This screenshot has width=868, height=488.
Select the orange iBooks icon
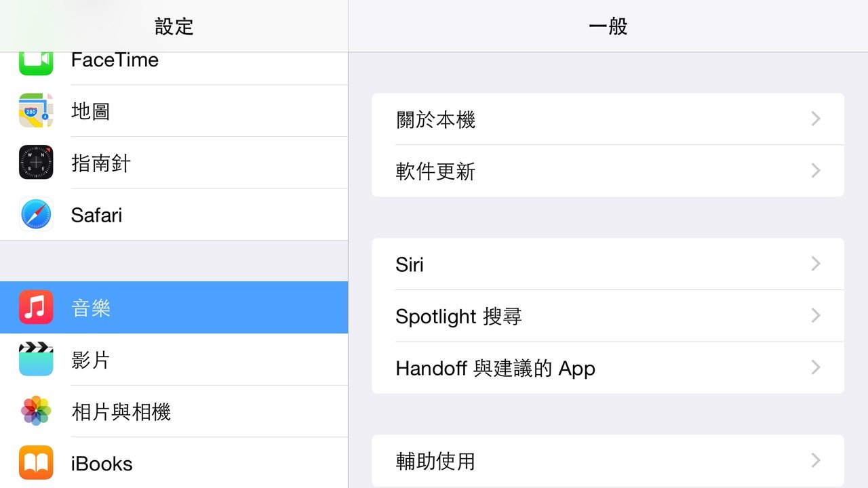click(x=36, y=463)
